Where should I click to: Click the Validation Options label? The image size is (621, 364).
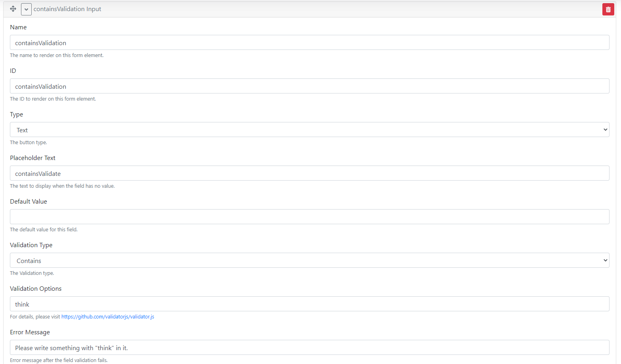click(36, 289)
